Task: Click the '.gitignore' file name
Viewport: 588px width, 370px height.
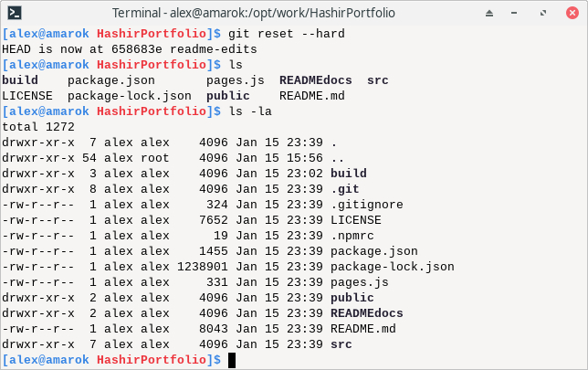Action: (x=367, y=205)
